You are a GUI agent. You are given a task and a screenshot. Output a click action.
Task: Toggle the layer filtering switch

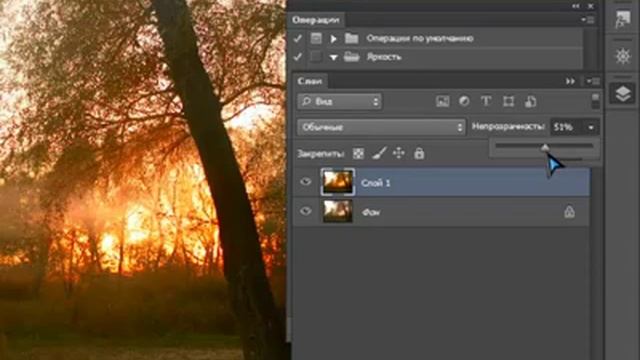596,101
